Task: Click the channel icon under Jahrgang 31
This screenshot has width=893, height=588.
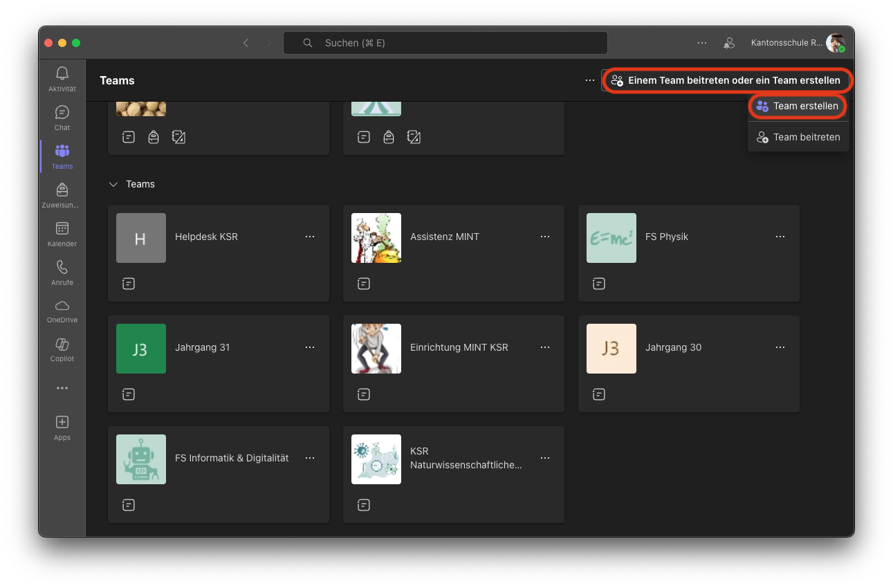Action: pos(129,394)
